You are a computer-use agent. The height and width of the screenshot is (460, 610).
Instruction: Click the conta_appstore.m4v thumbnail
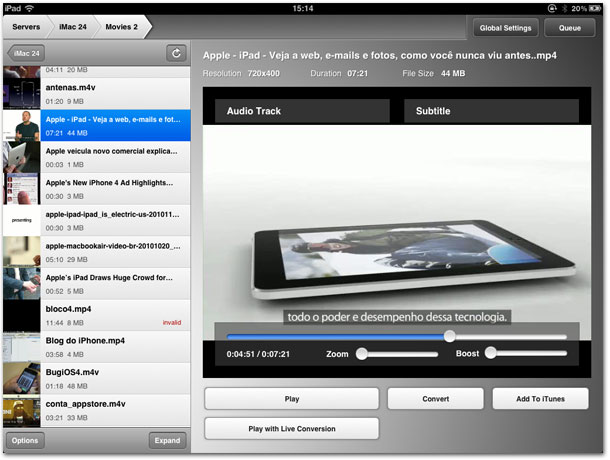point(22,411)
